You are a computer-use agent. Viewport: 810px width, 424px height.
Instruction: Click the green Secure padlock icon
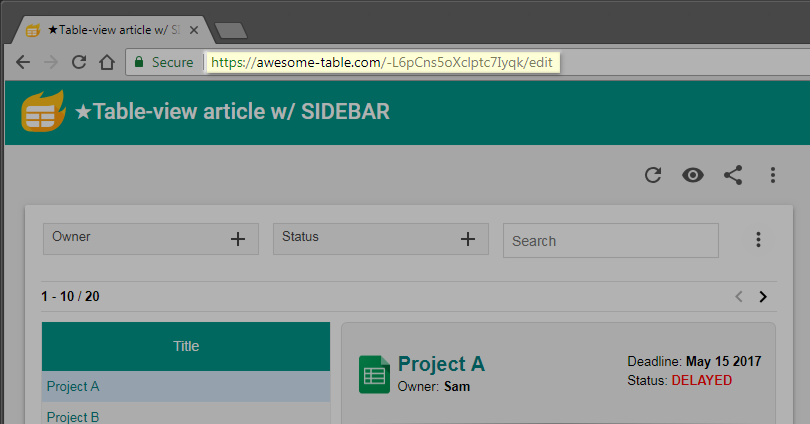tap(139, 62)
